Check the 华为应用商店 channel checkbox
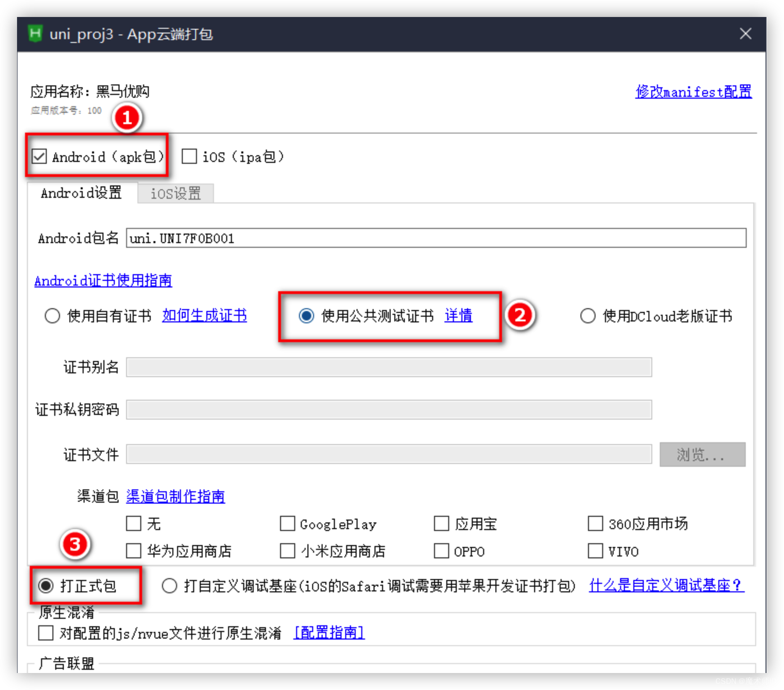The width and height of the screenshot is (784, 690). tap(134, 551)
